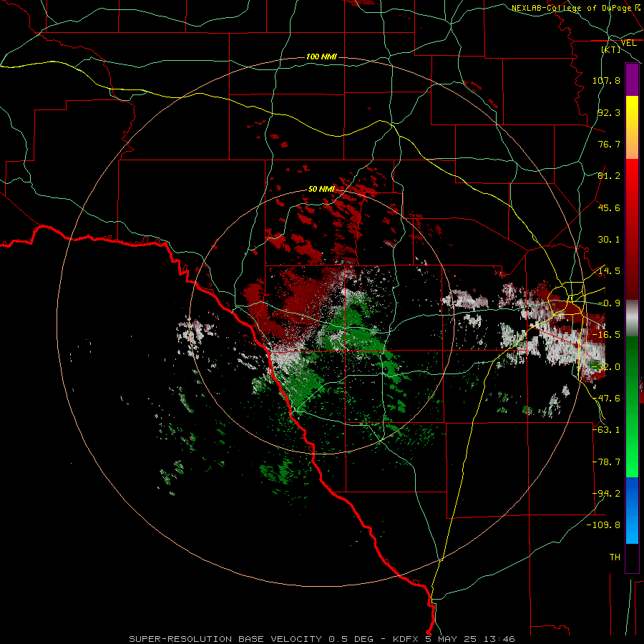
Task: Click the Super-Resolution Base Velocity caption
Action: pos(321,639)
